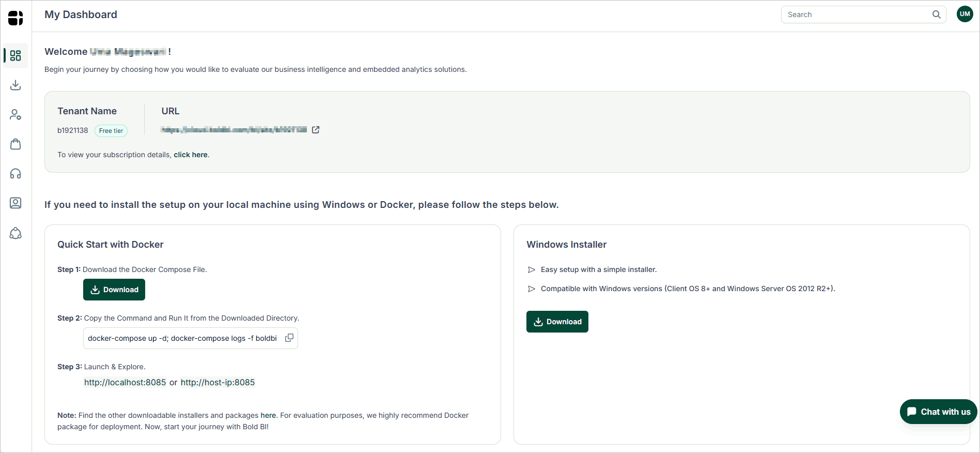
Task: Click the 'here' link for other installers
Action: tap(268, 415)
